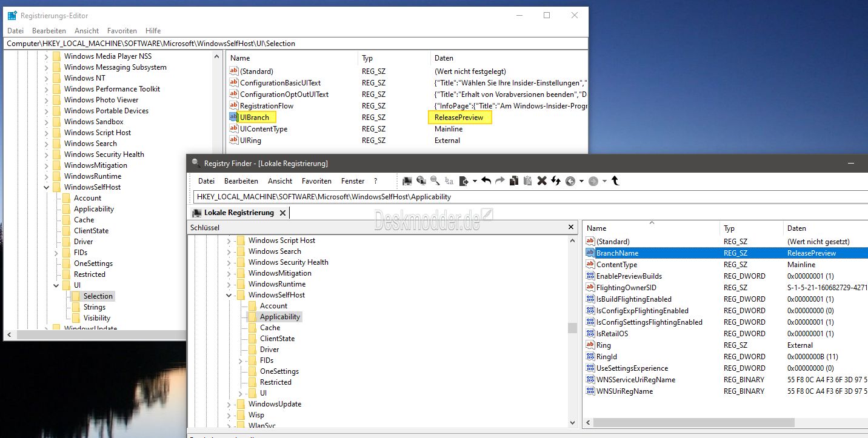Screen dimensions: 868x438
Task: Select the IsRetailOS value row
Action: click(726, 333)
